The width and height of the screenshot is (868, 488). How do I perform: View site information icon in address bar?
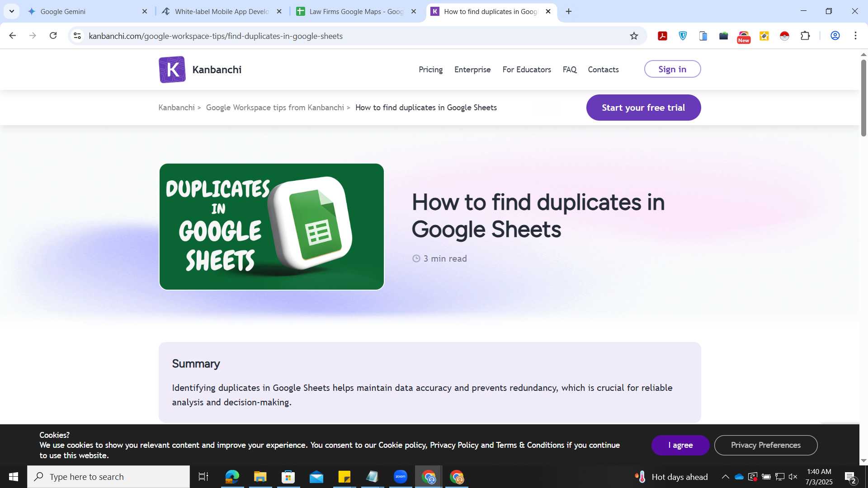click(x=77, y=36)
